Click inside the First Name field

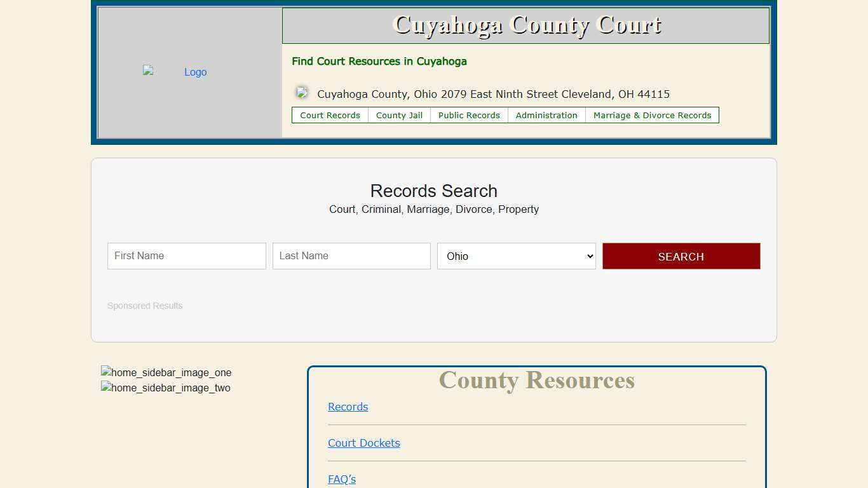coord(186,256)
